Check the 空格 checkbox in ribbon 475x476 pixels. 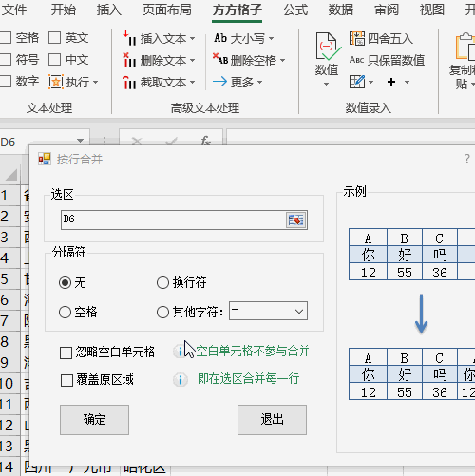tap(6, 38)
